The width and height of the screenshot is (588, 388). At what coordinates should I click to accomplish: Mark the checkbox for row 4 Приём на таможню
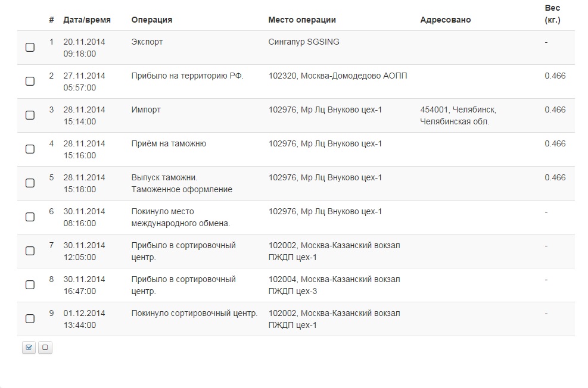pyautogui.click(x=30, y=149)
